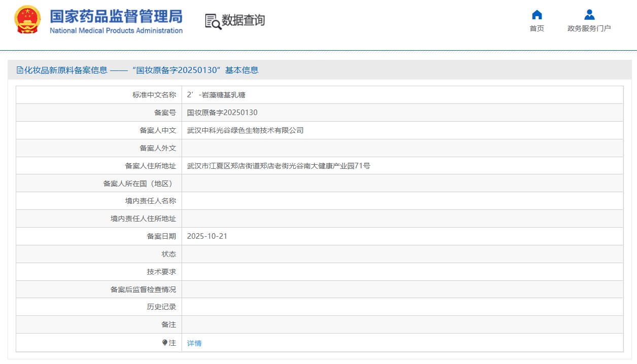
Task: Click the 备案人住所地址 address value
Action: (278, 166)
